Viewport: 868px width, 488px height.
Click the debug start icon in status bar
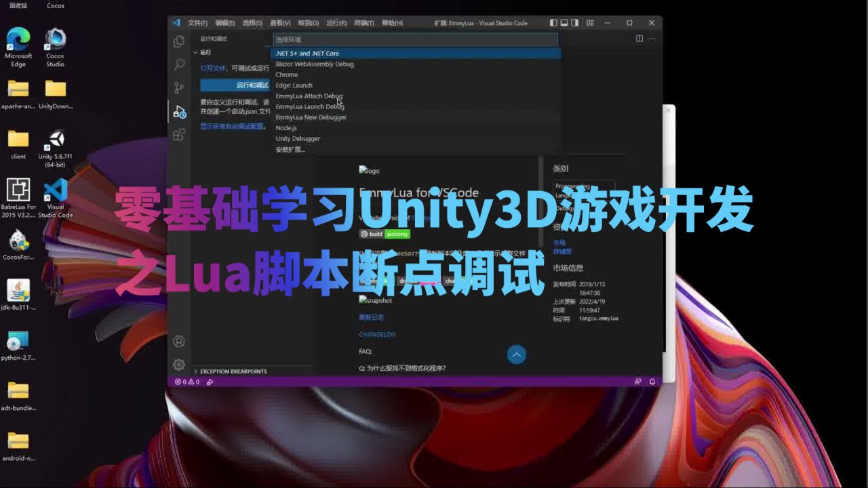(x=210, y=382)
